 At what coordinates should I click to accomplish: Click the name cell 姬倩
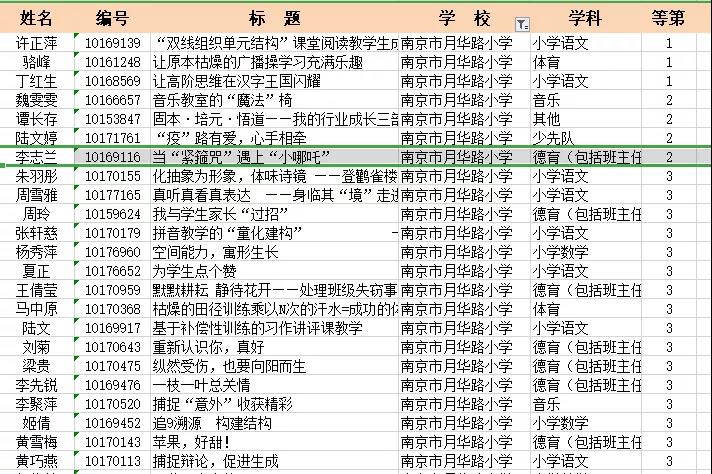click(36, 423)
